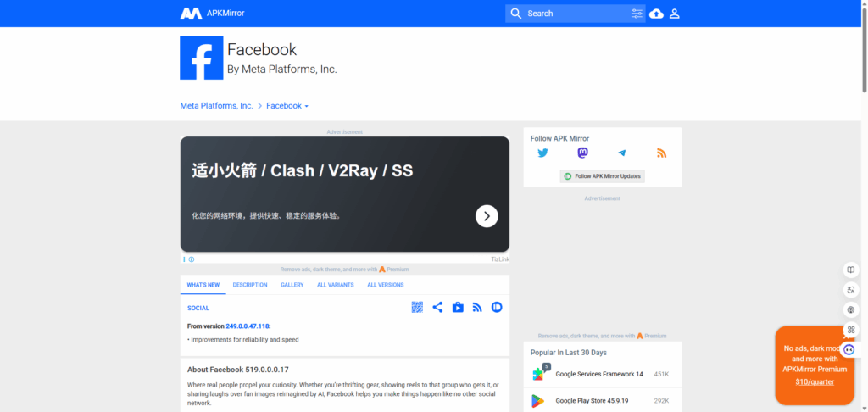Open the user account profile icon
The image size is (868, 412).
(674, 14)
